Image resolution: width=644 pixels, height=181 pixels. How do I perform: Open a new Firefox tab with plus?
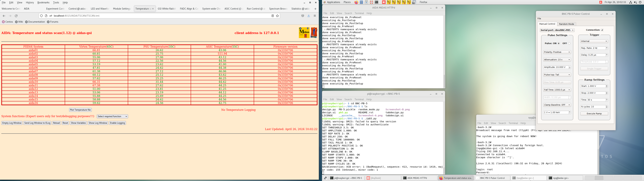pos(315,9)
